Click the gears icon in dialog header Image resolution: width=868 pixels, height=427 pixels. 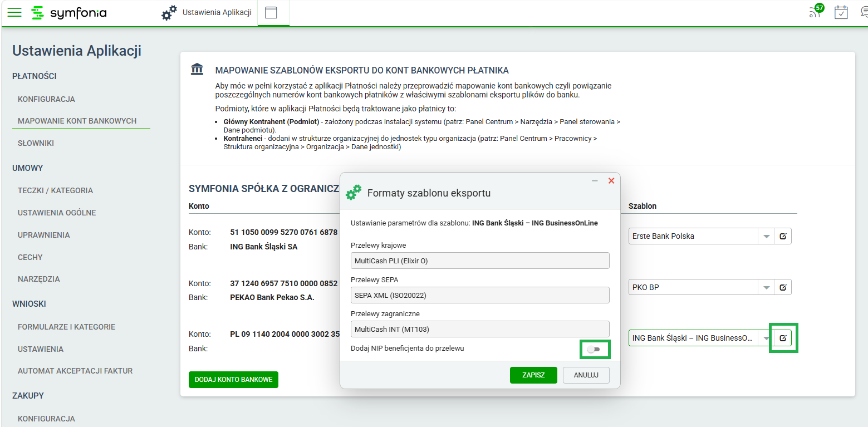pyautogui.click(x=354, y=193)
